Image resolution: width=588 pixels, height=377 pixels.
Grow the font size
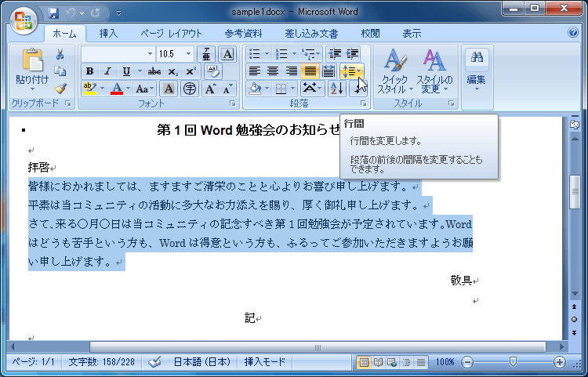coord(209,89)
